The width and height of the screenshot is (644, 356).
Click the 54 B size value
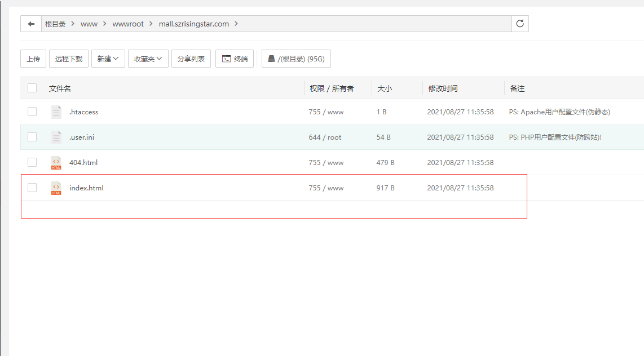pyautogui.click(x=383, y=137)
